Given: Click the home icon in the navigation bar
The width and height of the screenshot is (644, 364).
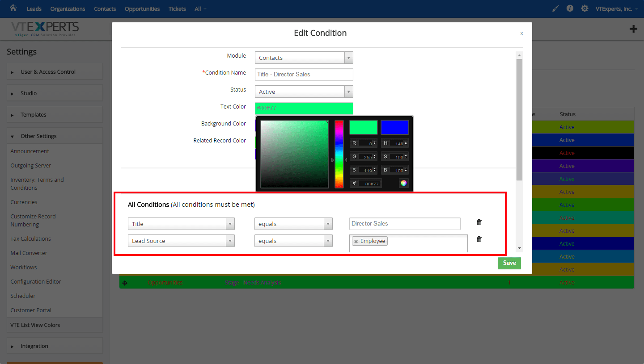Looking at the screenshot, I should [13, 8].
